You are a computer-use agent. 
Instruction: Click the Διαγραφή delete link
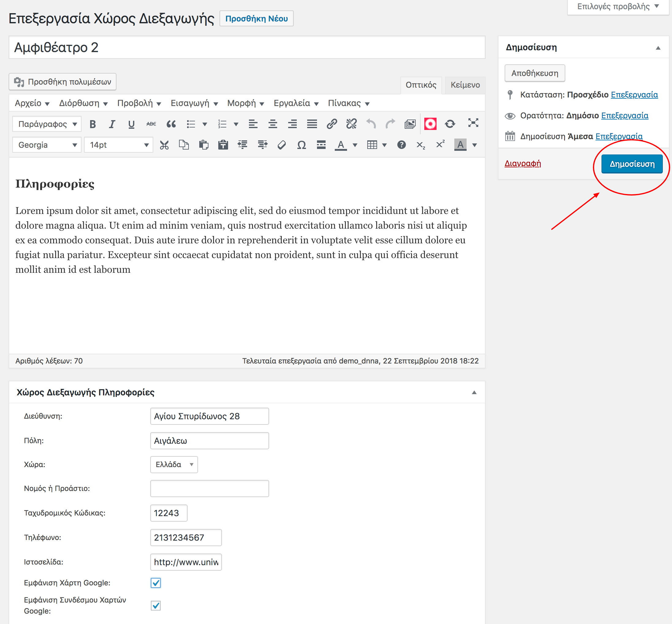pos(522,163)
